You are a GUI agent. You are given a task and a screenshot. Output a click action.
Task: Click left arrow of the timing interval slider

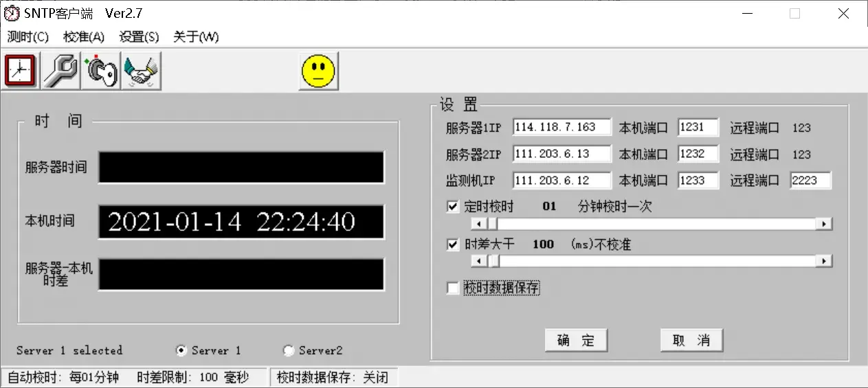(x=479, y=224)
